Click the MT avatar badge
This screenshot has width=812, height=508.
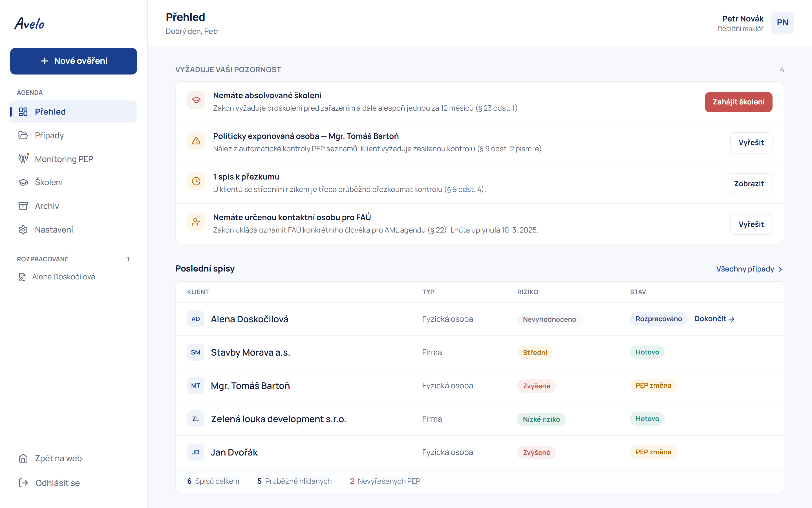tap(196, 385)
